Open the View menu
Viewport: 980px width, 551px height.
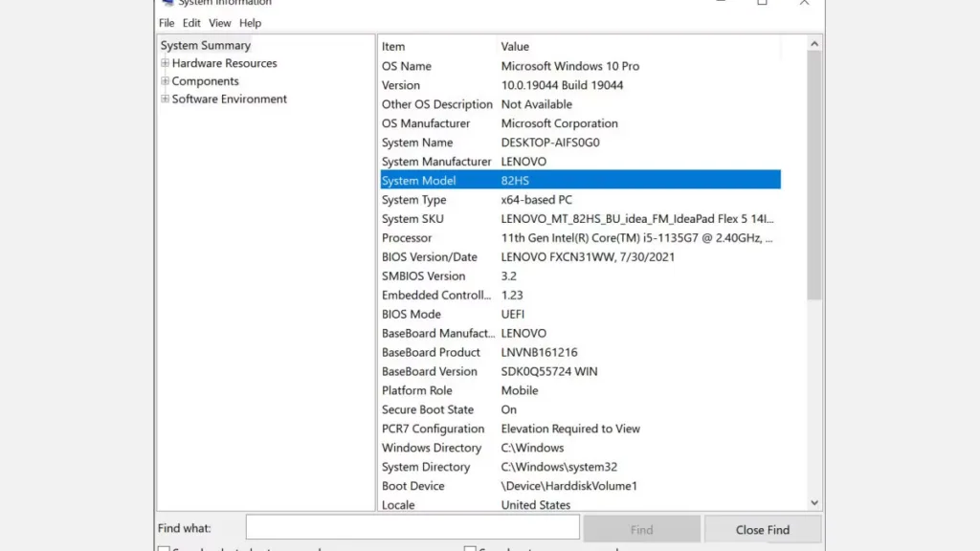(x=219, y=23)
